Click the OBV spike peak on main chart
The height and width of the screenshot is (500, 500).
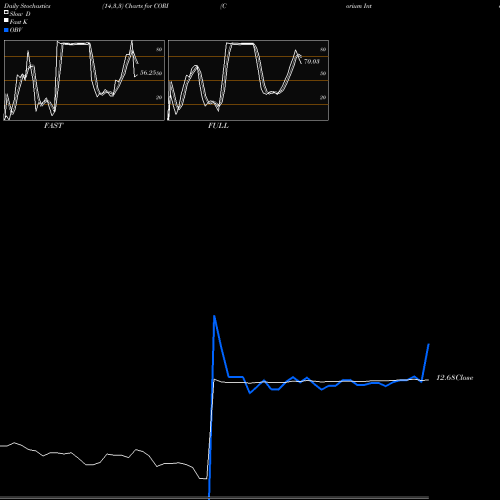214,316
